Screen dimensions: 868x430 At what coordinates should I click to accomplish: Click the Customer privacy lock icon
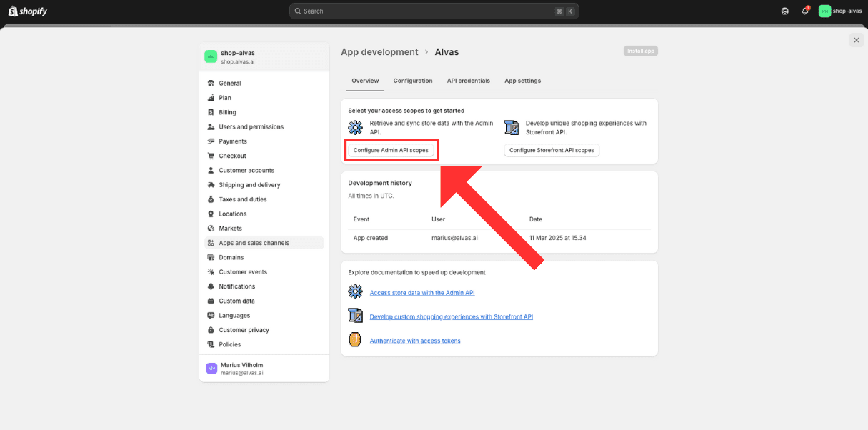click(x=211, y=330)
